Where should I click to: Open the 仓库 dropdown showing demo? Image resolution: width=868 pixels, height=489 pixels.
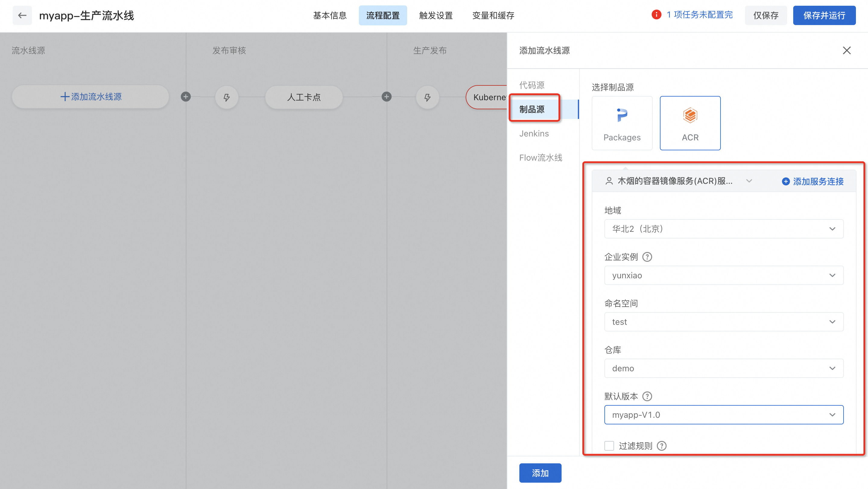pos(724,368)
